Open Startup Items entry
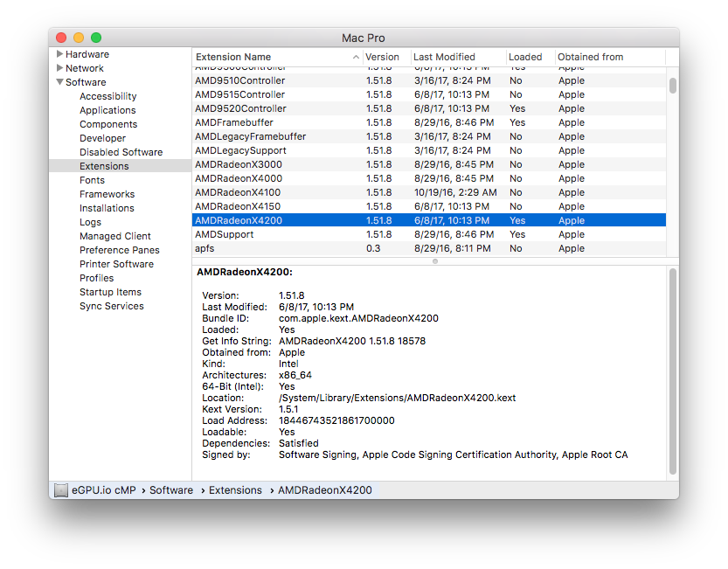This screenshot has height=569, width=728. 110,292
